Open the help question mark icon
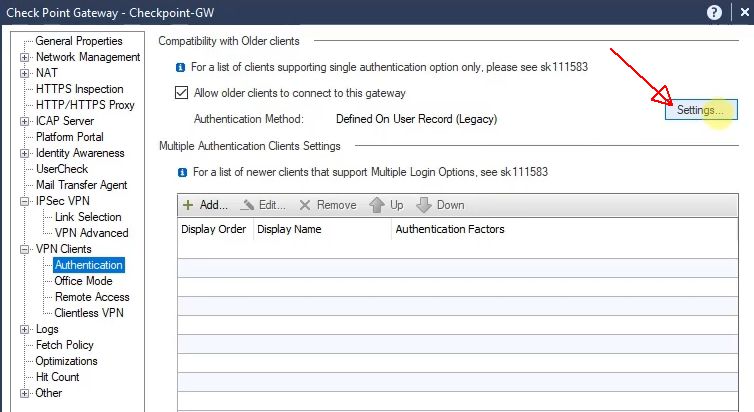The image size is (754, 412). pyautogui.click(x=714, y=12)
